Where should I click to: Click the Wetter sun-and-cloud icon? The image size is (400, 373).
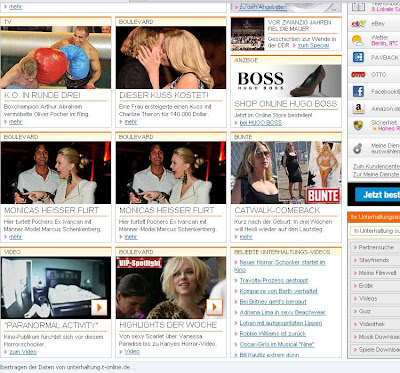tap(358, 40)
